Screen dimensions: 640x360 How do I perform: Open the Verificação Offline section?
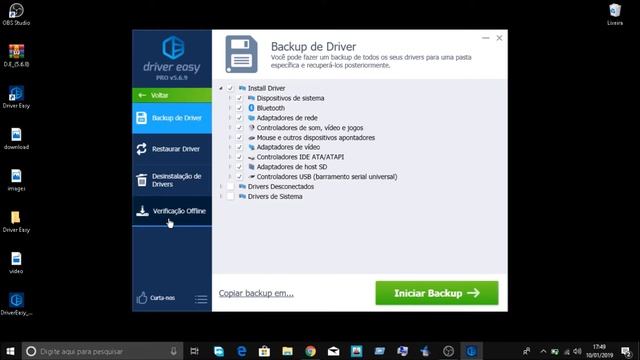coord(172,211)
